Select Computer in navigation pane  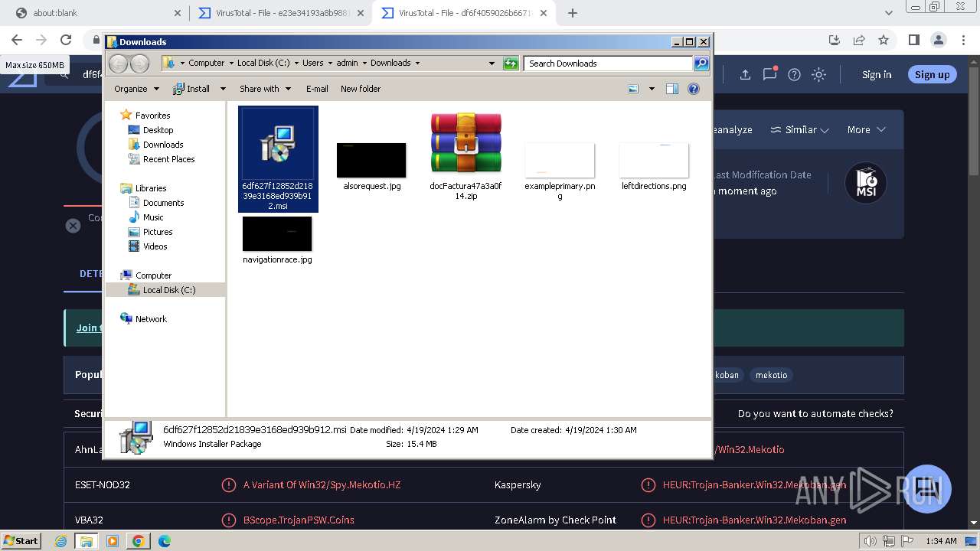point(153,275)
